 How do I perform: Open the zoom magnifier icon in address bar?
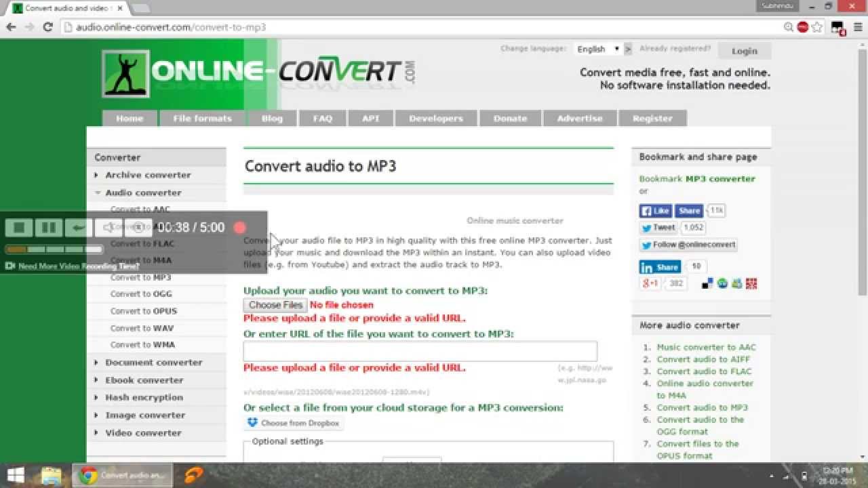click(x=789, y=27)
